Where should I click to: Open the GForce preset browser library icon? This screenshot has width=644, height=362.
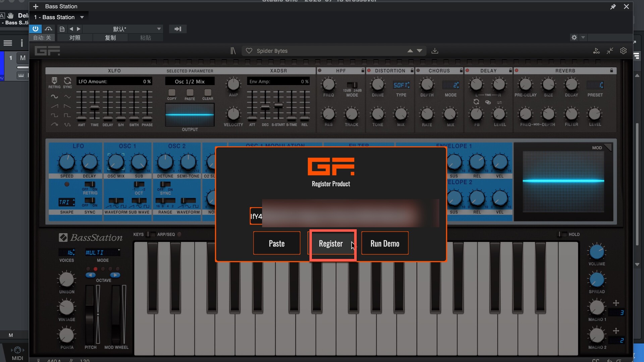click(233, 51)
